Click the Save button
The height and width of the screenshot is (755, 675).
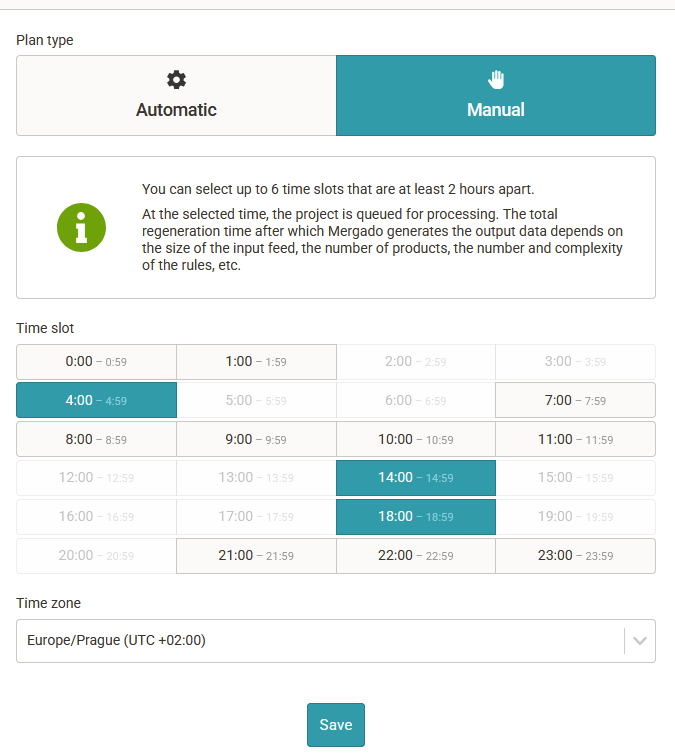click(336, 725)
